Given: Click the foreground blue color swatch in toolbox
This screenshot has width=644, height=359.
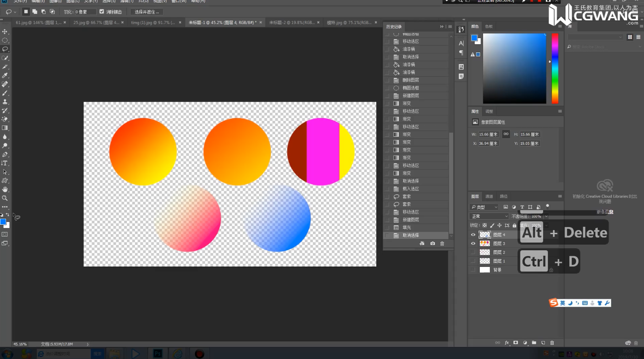Looking at the screenshot, I should pyautogui.click(x=3, y=221).
